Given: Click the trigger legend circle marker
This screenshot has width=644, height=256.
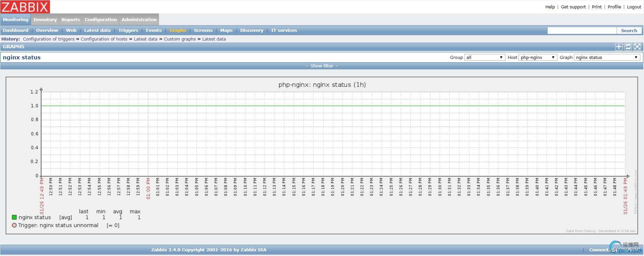Looking at the screenshot, I should click(x=14, y=226).
